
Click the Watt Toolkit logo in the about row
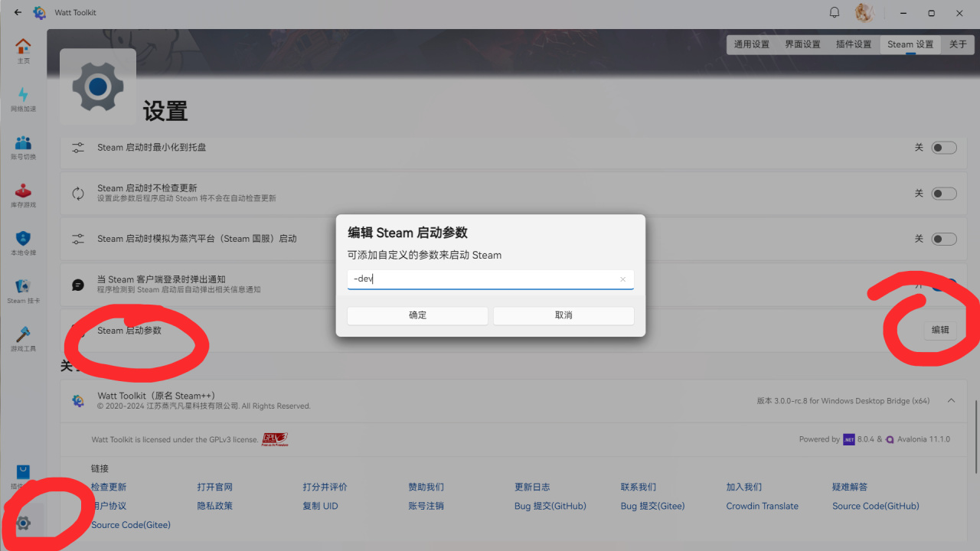[x=78, y=400]
